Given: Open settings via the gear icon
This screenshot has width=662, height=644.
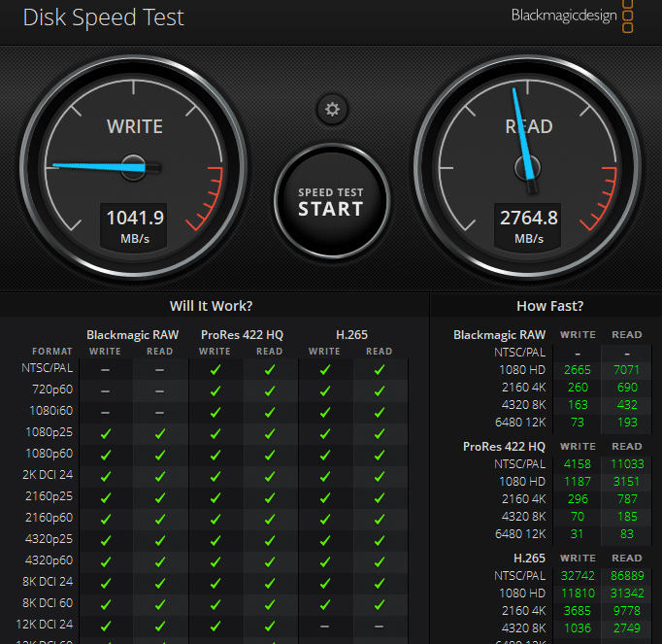Looking at the screenshot, I should [332, 109].
